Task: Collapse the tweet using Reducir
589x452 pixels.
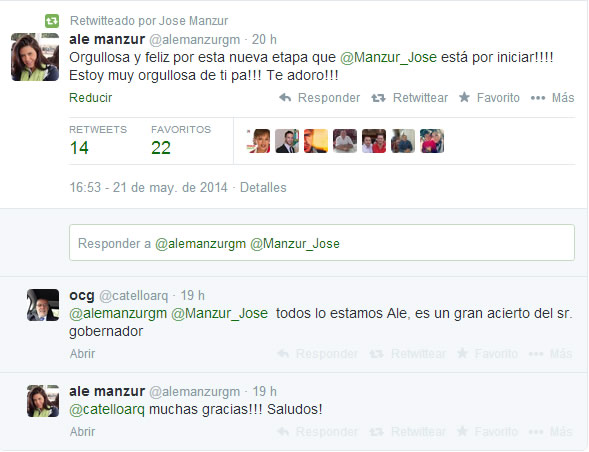Action: pos(91,98)
